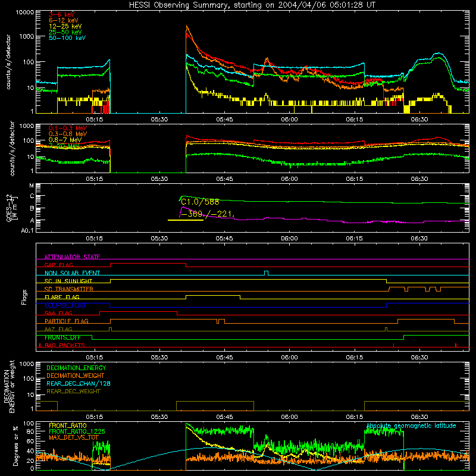
Task: Click the FRONT_RATIO_1225 legend label
Action: (x=77, y=431)
